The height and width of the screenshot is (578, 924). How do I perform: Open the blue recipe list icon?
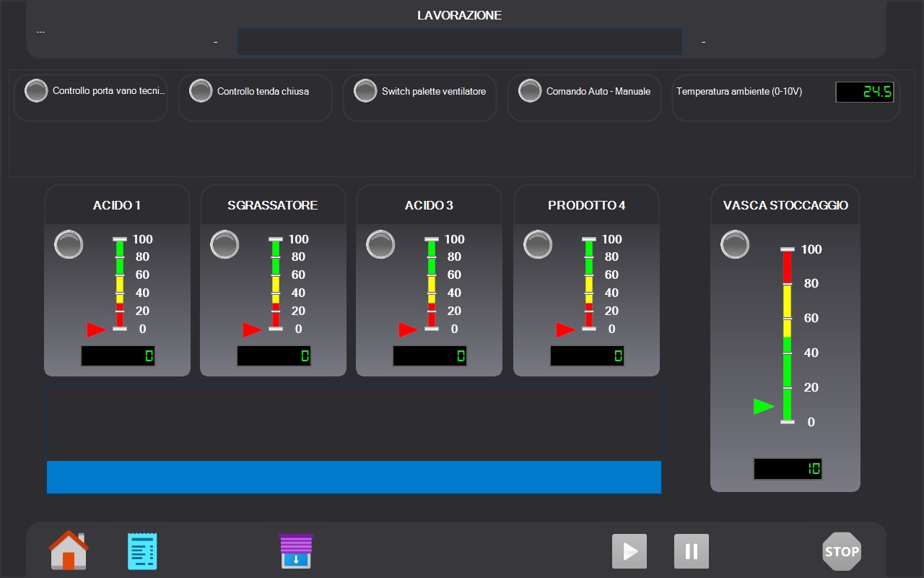coord(142,551)
